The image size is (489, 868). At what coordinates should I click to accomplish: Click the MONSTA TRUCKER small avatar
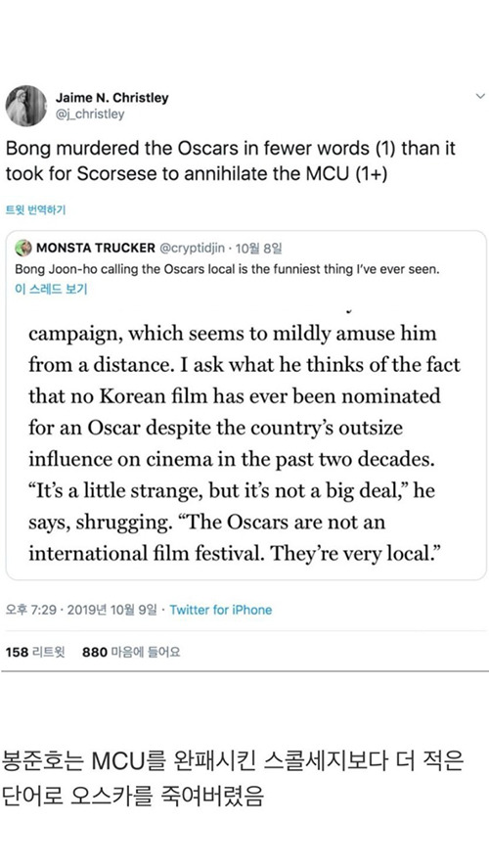click(23, 248)
